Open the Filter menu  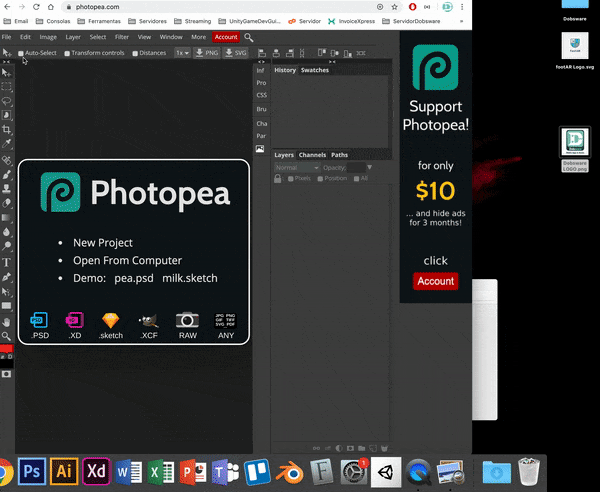pyautogui.click(x=122, y=37)
